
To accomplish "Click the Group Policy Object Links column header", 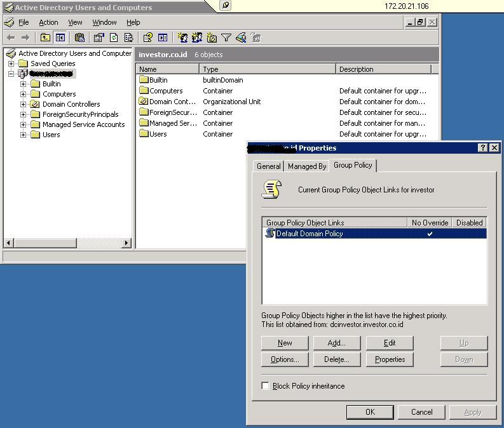I will [x=334, y=222].
